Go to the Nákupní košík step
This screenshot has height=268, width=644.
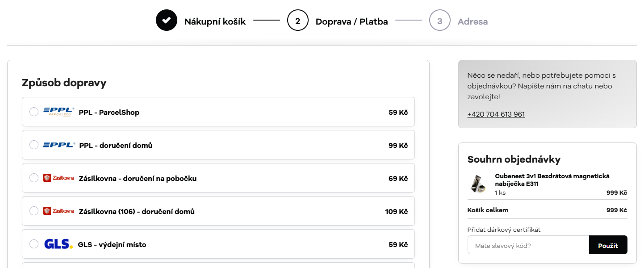[215, 21]
